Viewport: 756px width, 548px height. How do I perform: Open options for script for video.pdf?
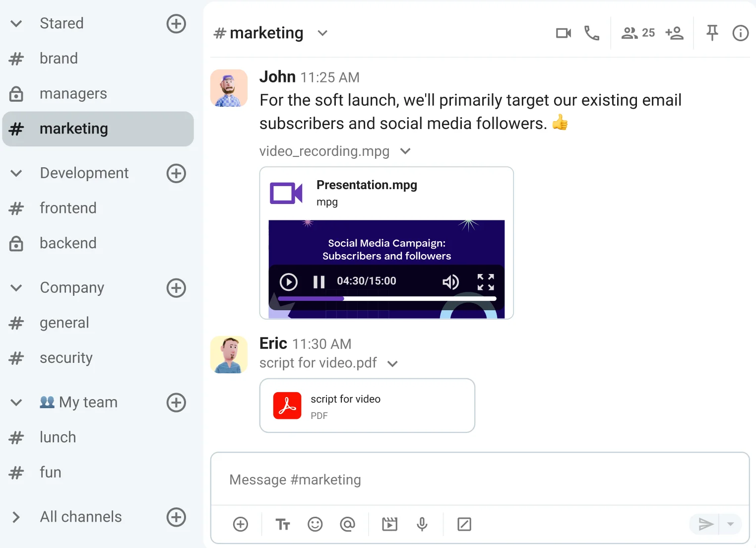pyautogui.click(x=392, y=363)
